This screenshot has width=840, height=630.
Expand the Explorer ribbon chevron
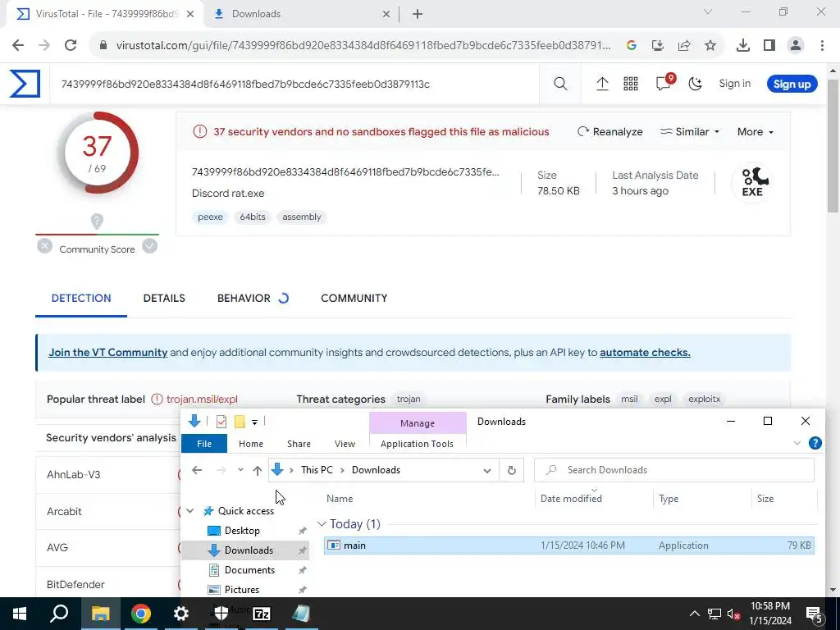(x=797, y=443)
